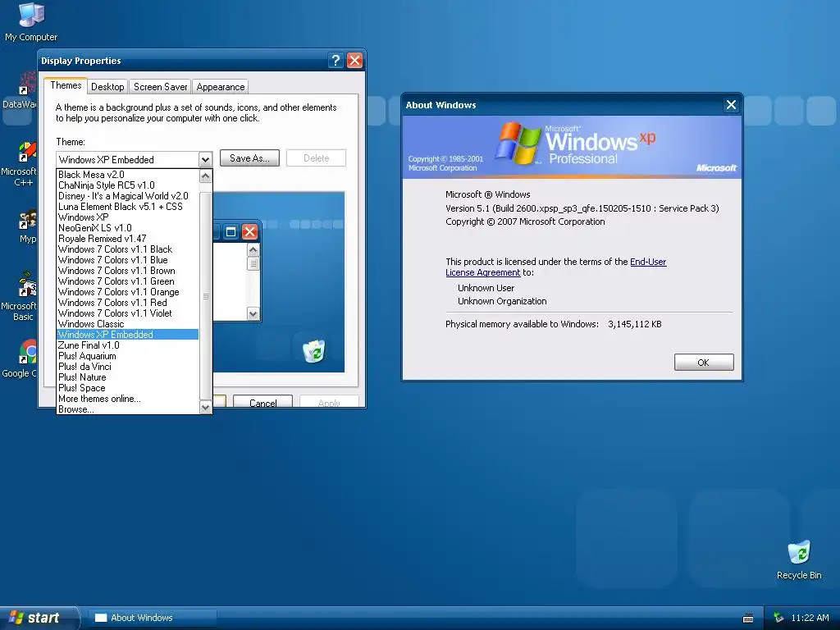The width and height of the screenshot is (840, 630).
Task: Select Disney - It's a Magical World v2.0
Action: click(x=127, y=196)
